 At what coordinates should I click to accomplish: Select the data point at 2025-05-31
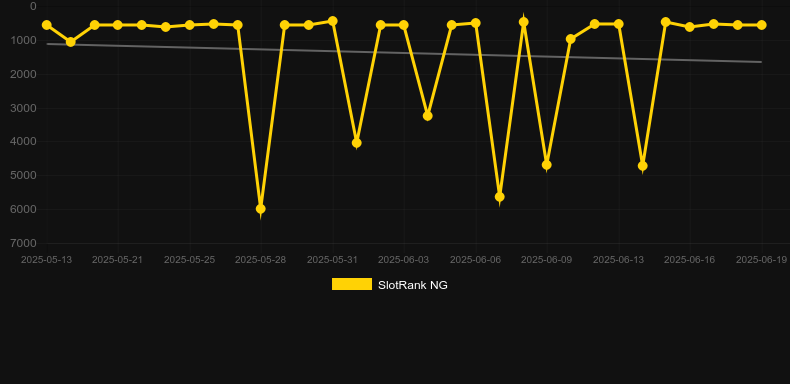pos(333,21)
